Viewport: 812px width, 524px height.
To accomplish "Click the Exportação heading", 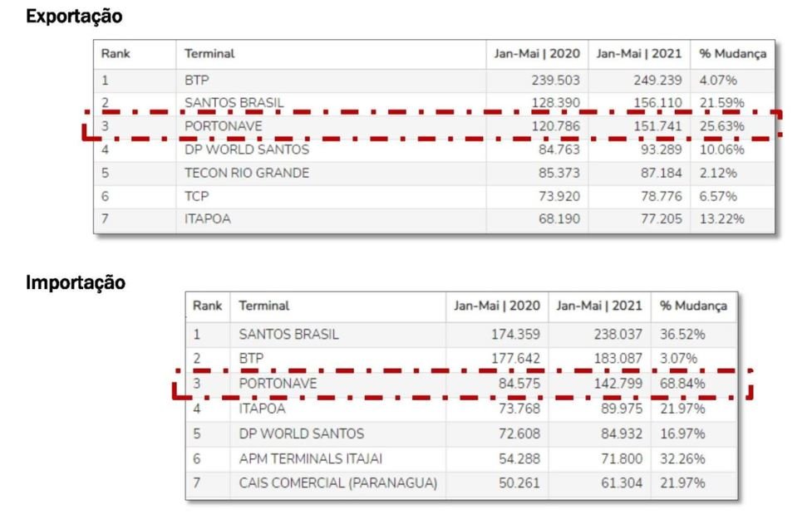I will [x=74, y=16].
